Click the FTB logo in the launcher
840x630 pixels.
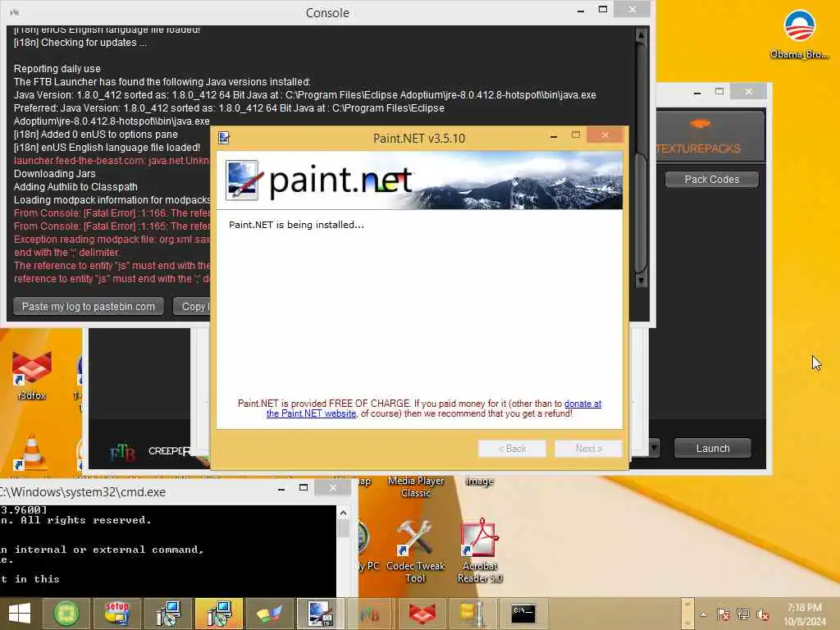click(x=122, y=453)
